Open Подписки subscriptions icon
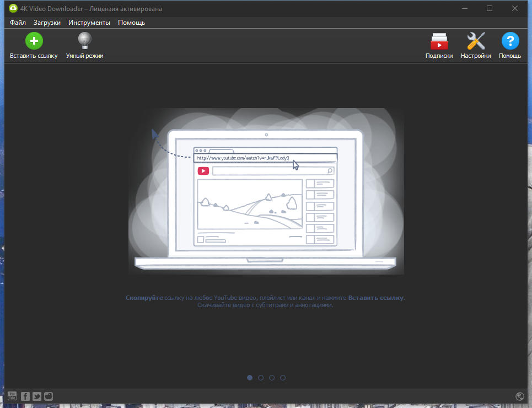532x408 pixels. pyautogui.click(x=439, y=41)
